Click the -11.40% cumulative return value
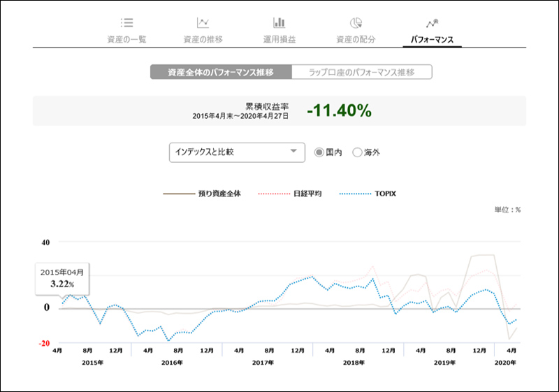This screenshot has height=392, width=559. tap(339, 110)
